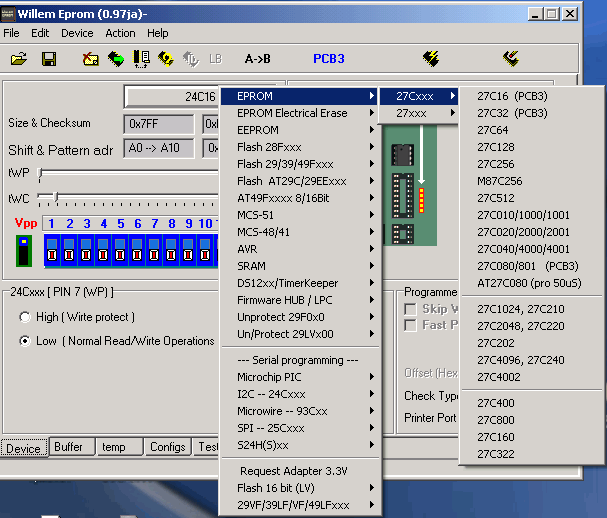Expand EPROM Electrical Erase submenu

pos(300,113)
